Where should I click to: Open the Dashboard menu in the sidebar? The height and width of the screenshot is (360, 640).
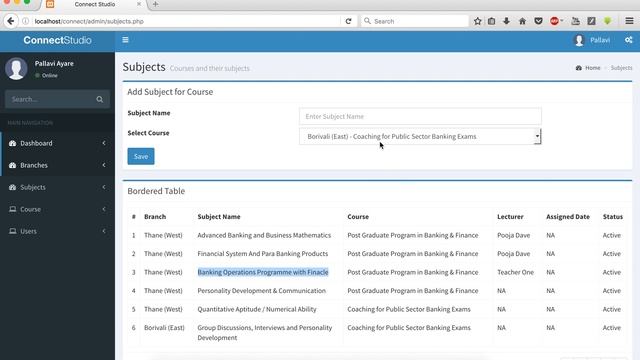click(57, 143)
